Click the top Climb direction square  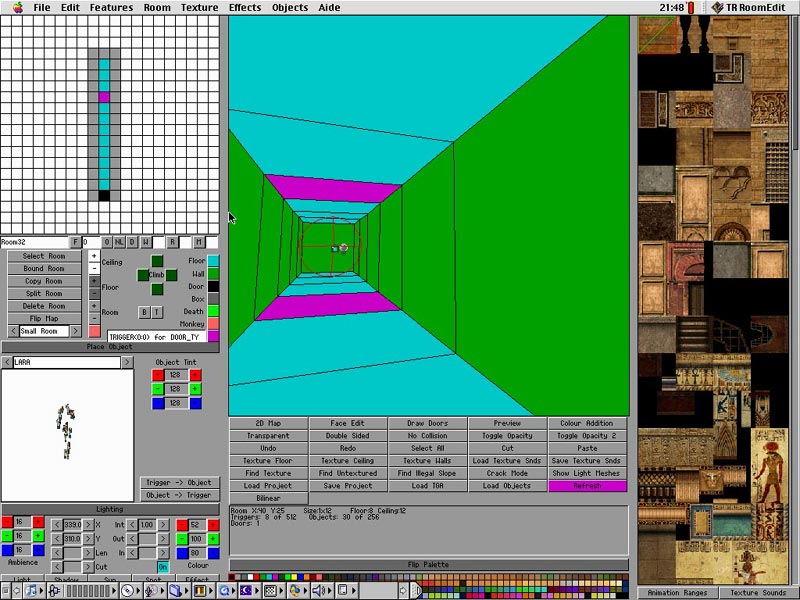tap(157, 262)
